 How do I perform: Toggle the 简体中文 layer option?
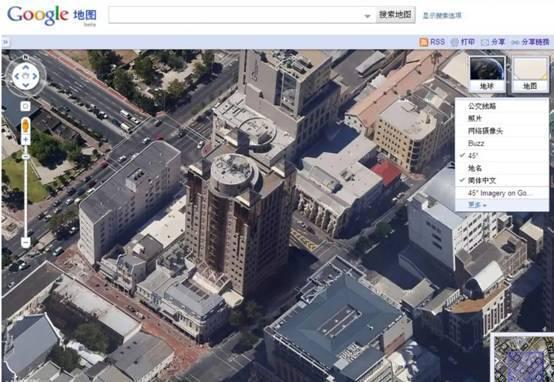point(502,181)
